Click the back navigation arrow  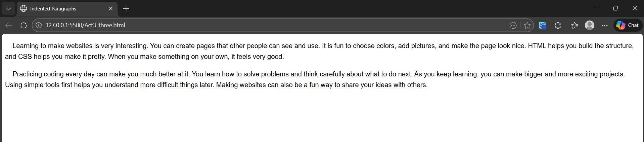pyautogui.click(x=9, y=25)
